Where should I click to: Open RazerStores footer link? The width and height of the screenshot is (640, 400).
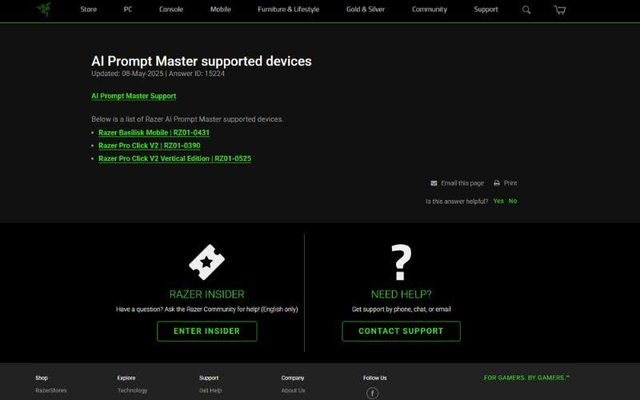coord(51,391)
